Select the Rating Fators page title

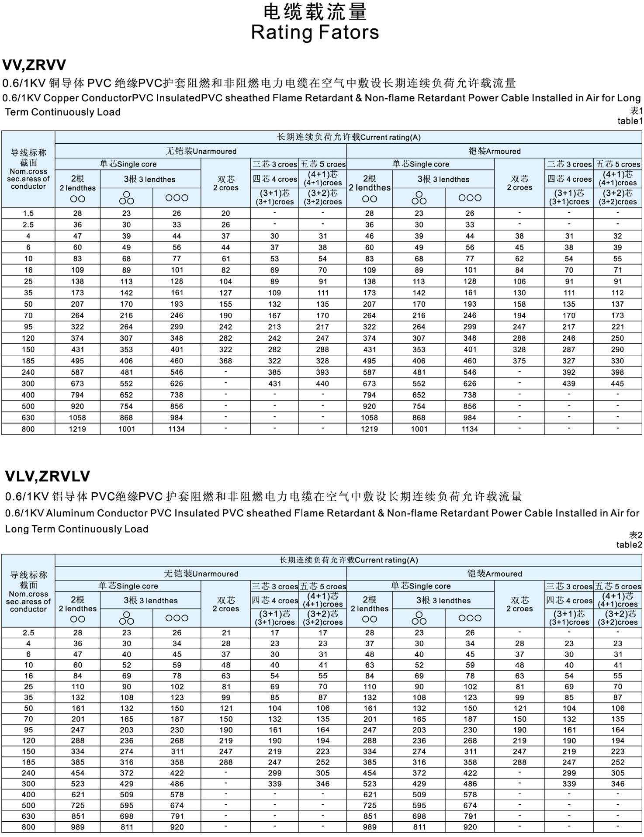pyautogui.click(x=315, y=33)
